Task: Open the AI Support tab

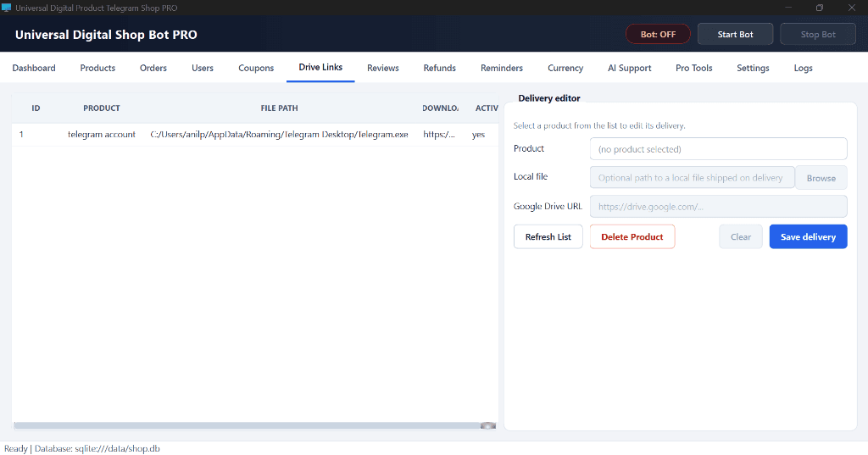Action: click(x=630, y=68)
